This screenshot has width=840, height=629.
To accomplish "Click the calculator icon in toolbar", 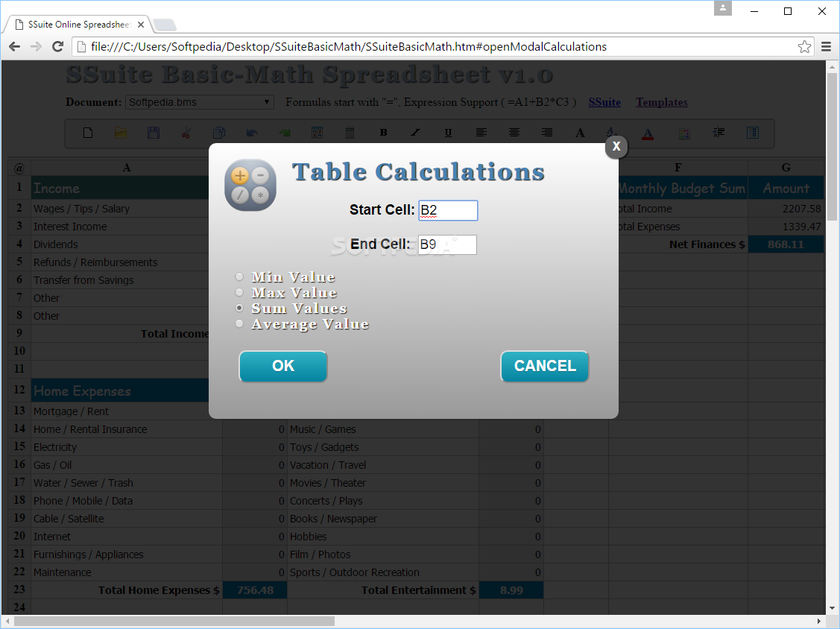I will point(350,133).
